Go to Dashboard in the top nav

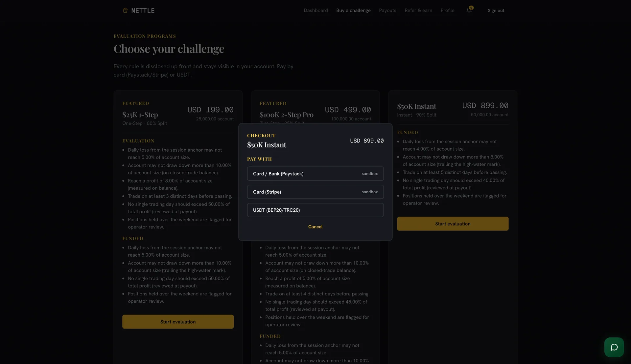pos(315,11)
